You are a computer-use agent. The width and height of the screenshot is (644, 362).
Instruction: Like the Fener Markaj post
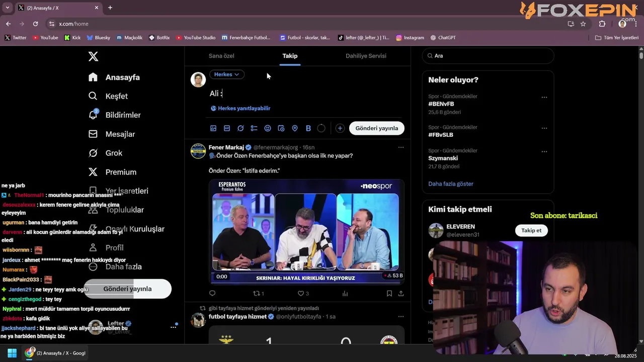[303, 293]
